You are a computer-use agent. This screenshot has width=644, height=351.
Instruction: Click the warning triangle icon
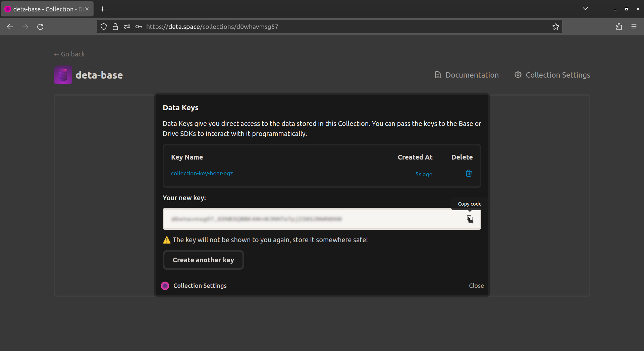[x=167, y=240]
